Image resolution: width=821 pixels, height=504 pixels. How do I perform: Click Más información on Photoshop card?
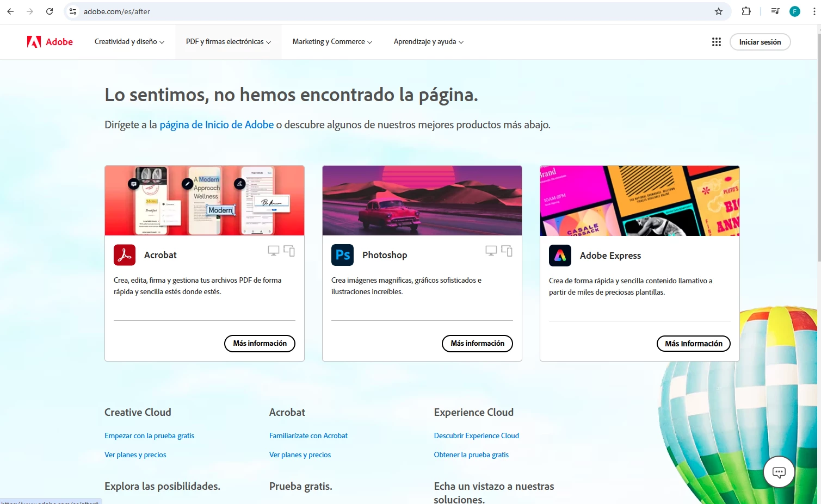click(478, 344)
